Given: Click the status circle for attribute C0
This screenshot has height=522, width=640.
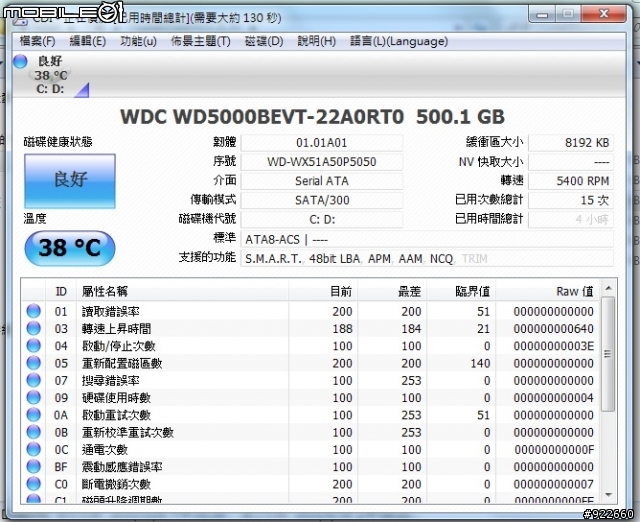Looking at the screenshot, I should (x=33, y=484).
